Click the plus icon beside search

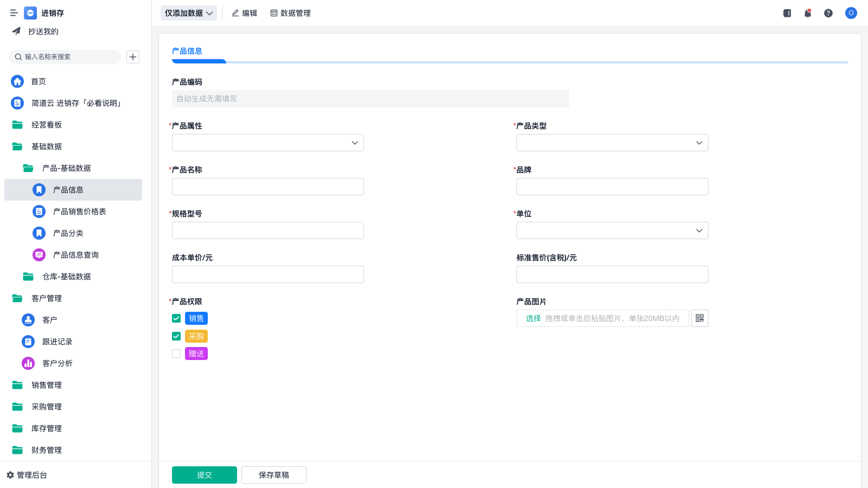click(x=133, y=57)
